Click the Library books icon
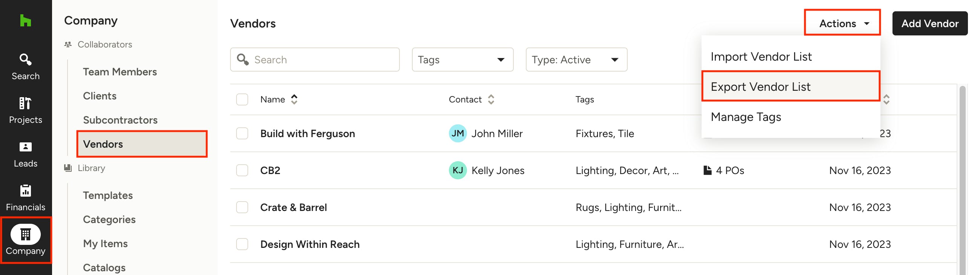This screenshot has width=980, height=275. (x=68, y=168)
